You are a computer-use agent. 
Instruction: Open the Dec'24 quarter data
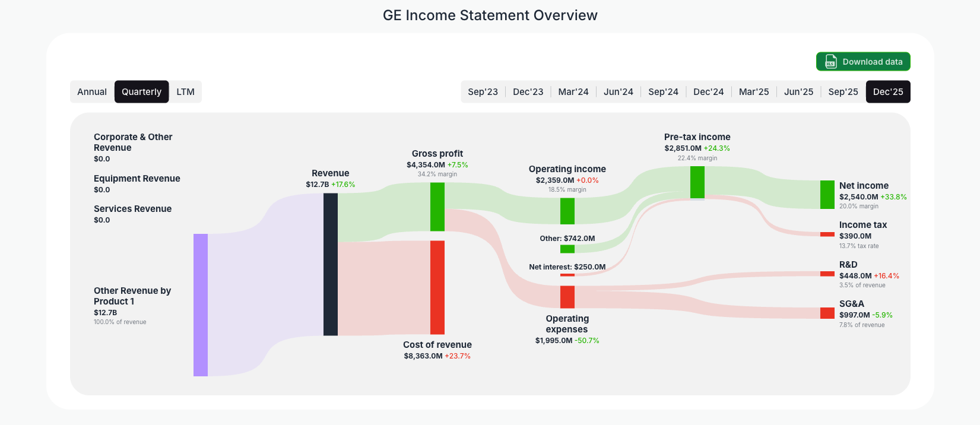708,91
